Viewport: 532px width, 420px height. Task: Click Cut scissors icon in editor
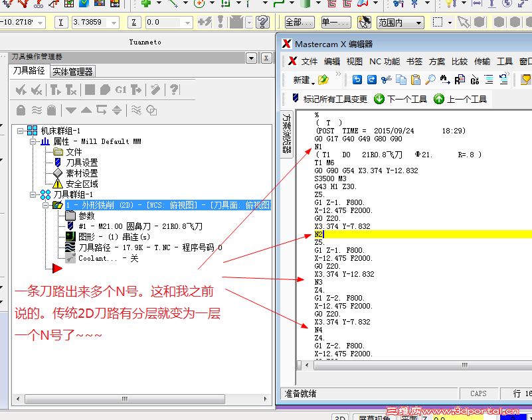point(387,80)
